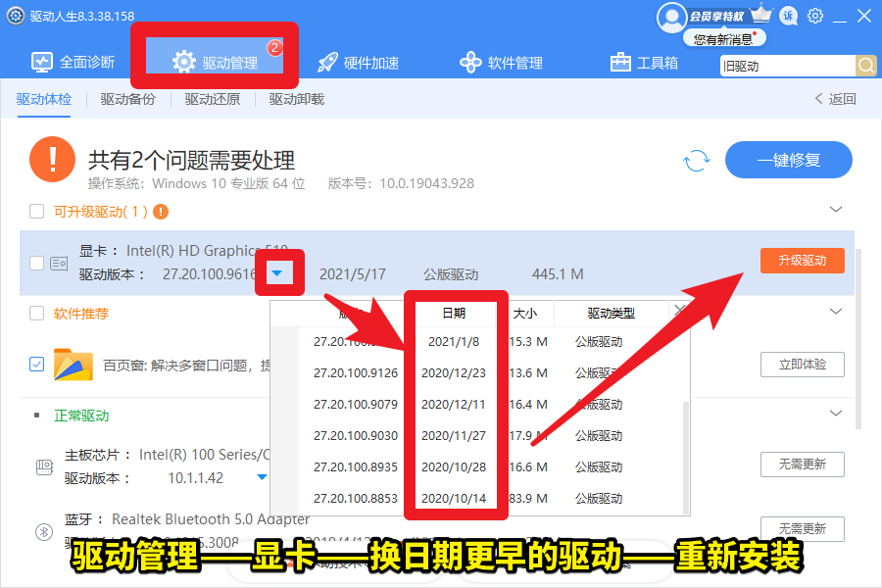Click the 软件管理 flower icon
882x588 pixels.
pos(470,63)
